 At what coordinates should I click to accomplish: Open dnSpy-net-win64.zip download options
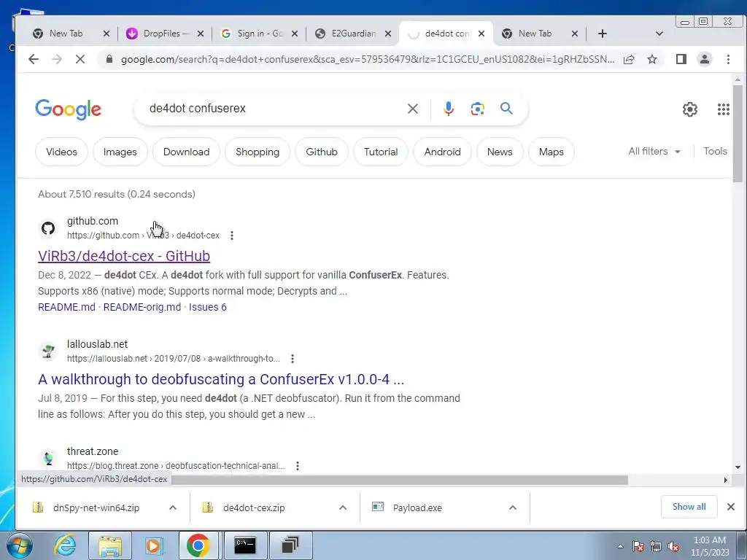173,507
